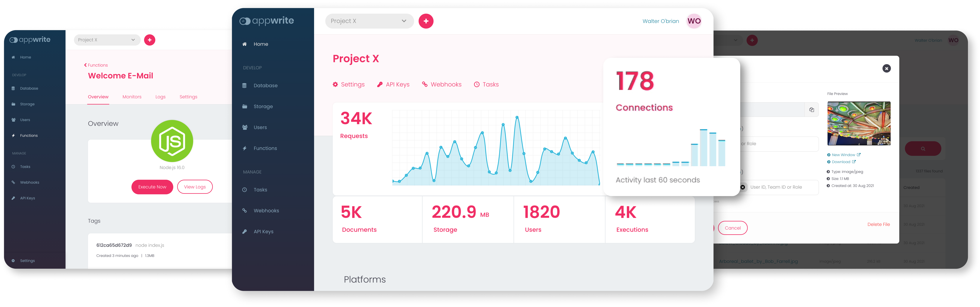Open Database in the center window sidebar
This screenshot has width=980, height=307.
265,86
